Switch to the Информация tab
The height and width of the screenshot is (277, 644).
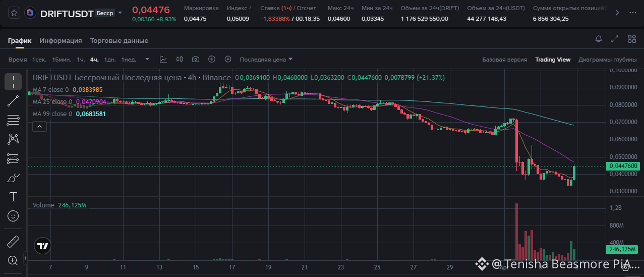[61, 40]
